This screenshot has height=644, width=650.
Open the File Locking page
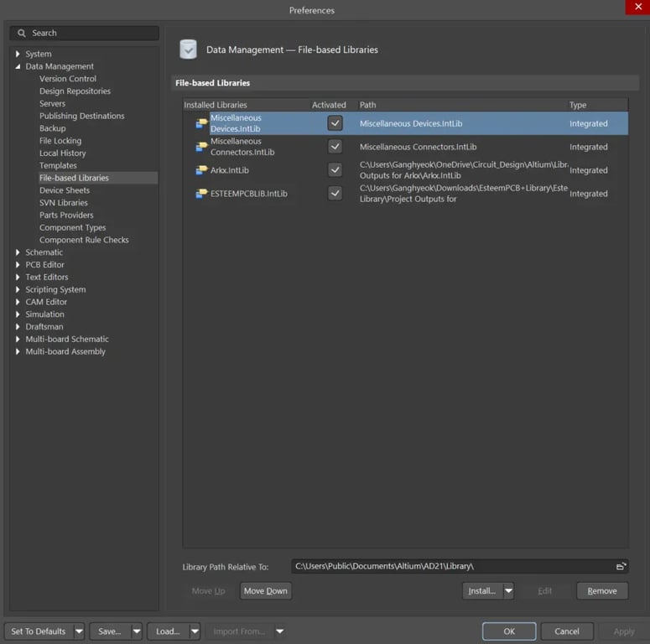click(60, 141)
